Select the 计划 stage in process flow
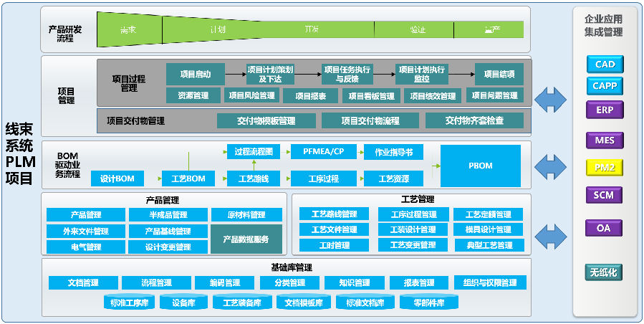The height and width of the screenshot is (324, 644). pyautogui.click(x=217, y=29)
